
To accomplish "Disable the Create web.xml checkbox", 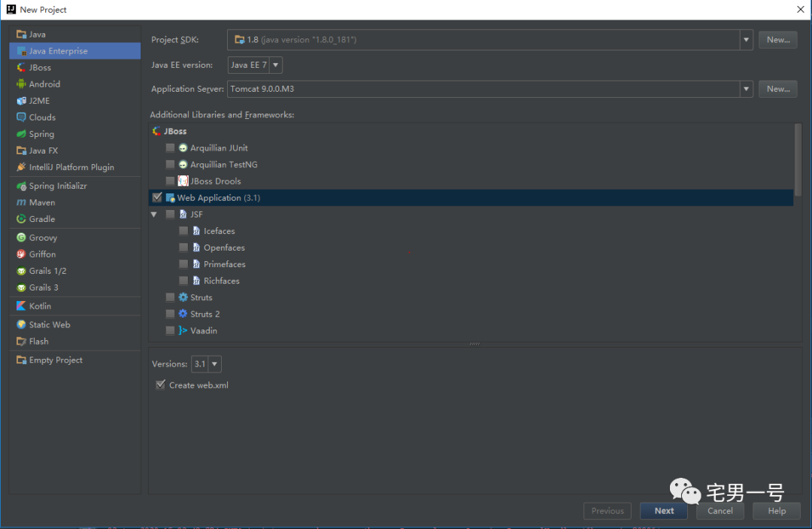I will (161, 385).
